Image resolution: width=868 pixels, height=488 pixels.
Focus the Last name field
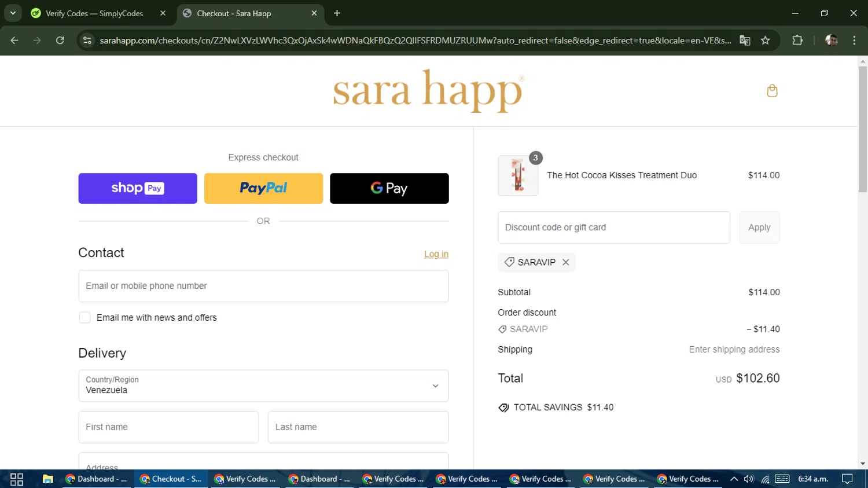[x=358, y=427]
